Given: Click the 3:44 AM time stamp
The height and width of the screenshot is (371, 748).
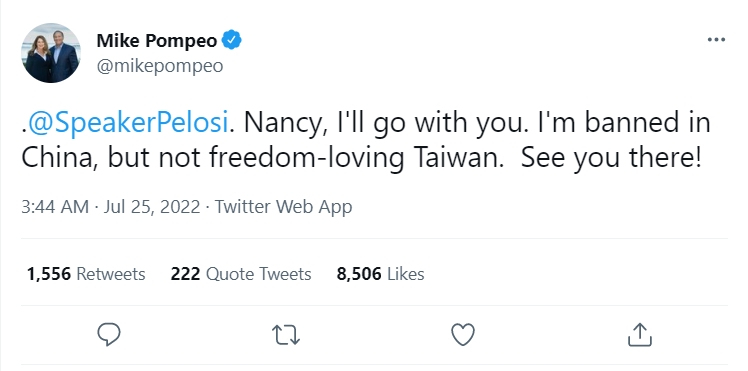Looking at the screenshot, I should [x=55, y=207].
